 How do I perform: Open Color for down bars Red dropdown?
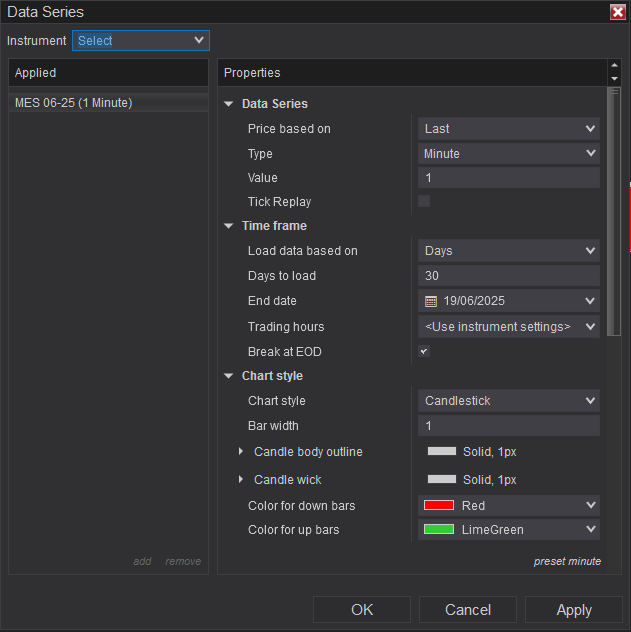coord(509,505)
